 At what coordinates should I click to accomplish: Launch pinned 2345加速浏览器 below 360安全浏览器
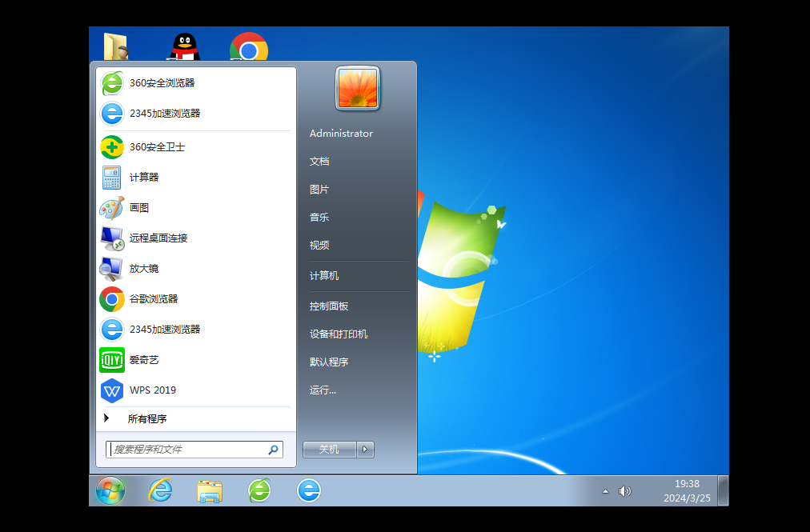pyautogui.click(x=196, y=114)
